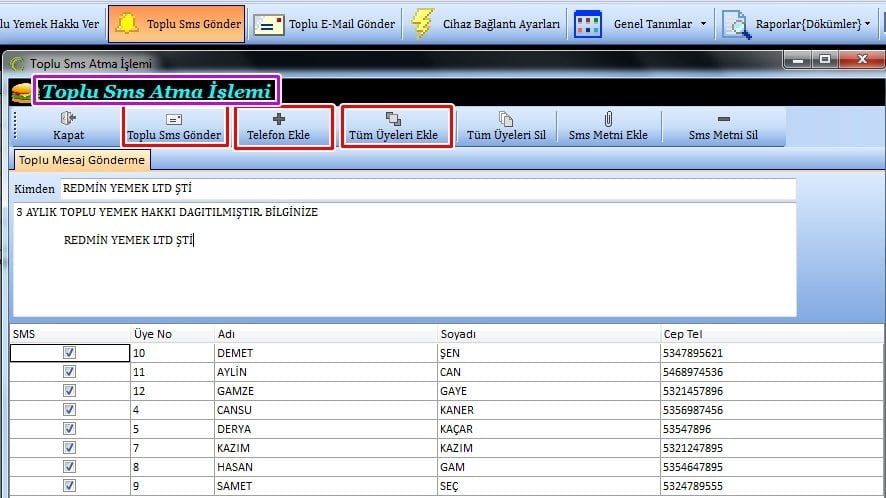Uncheck SMS checkbox for DEMET ŞEN
The image size is (886, 498).
[69, 353]
